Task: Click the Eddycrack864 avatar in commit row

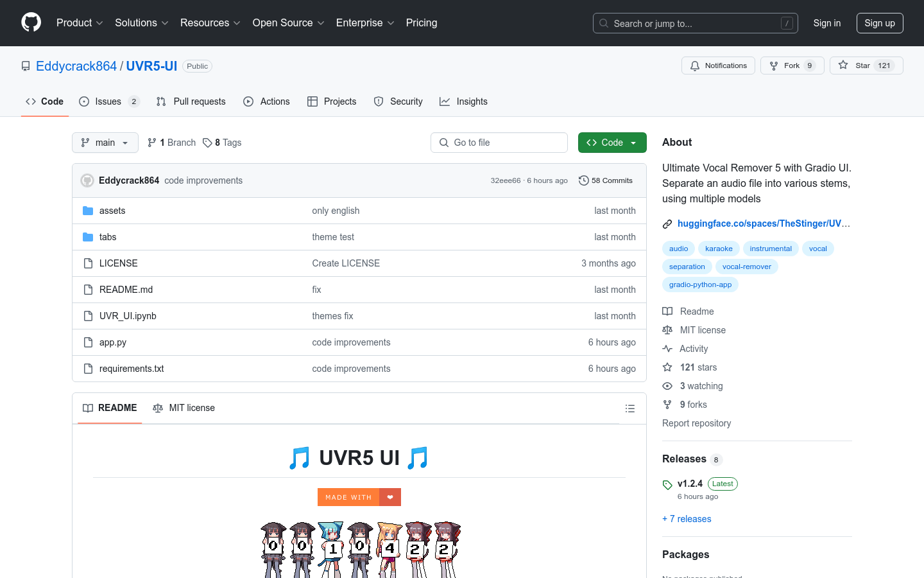Action: [87, 180]
